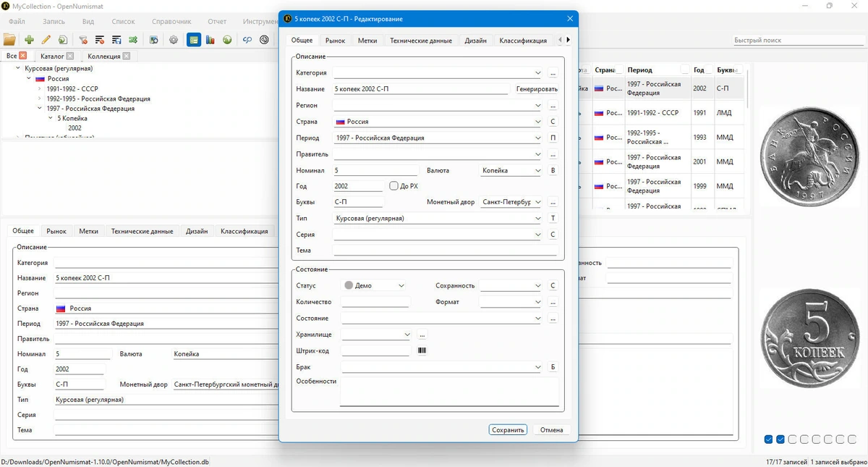Open the Справочник menu
Image resolution: width=868 pixels, height=467 pixels.
tap(171, 22)
